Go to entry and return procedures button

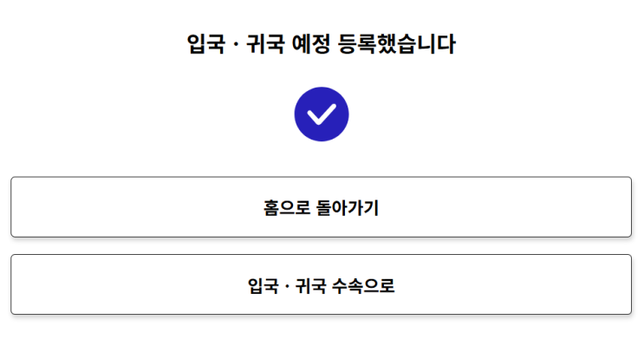point(322,284)
